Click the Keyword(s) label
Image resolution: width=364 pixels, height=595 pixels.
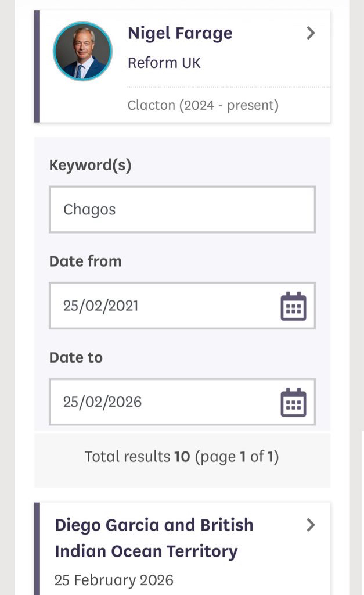[x=91, y=165]
